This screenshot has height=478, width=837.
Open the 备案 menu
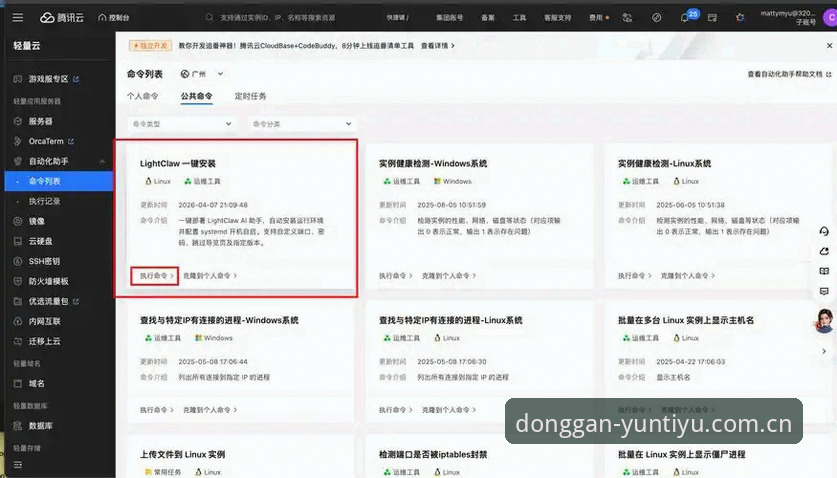pos(488,18)
